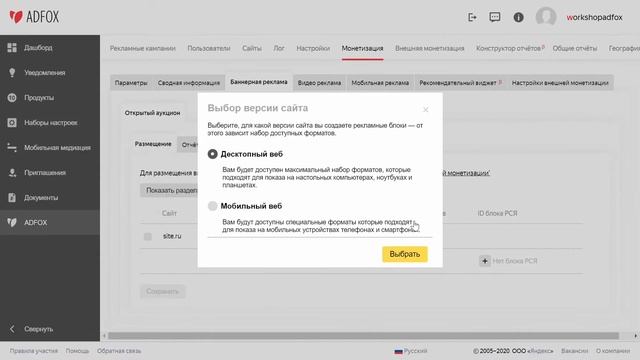The height and width of the screenshot is (360, 640).
Task: Click the scrollbar right arrow
Action: [x=636, y=336]
